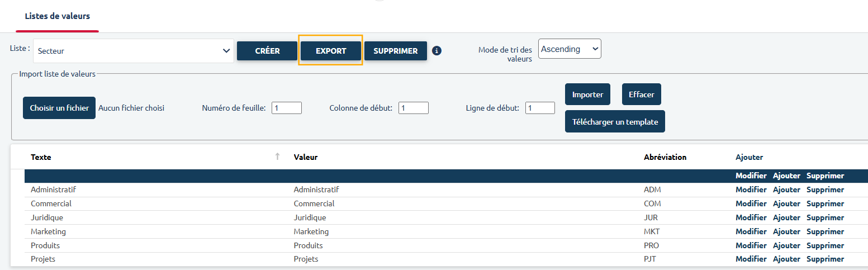Open the Mode de tri Ascending dropdown
The image size is (868, 270).
(x=569, y=49)
